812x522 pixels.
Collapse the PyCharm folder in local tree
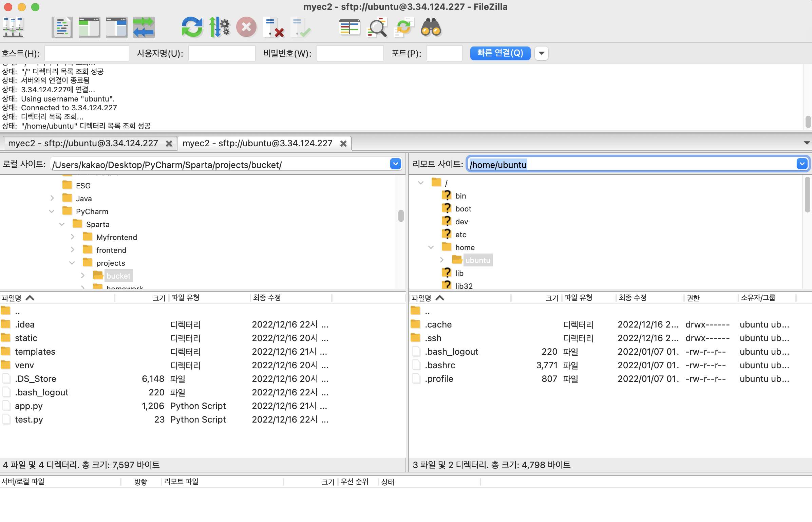[52, 211]
